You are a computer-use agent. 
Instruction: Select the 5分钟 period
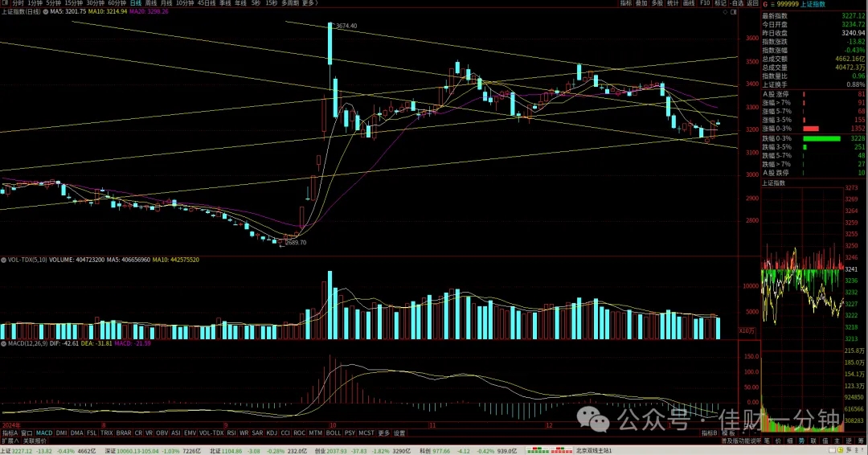54,3
